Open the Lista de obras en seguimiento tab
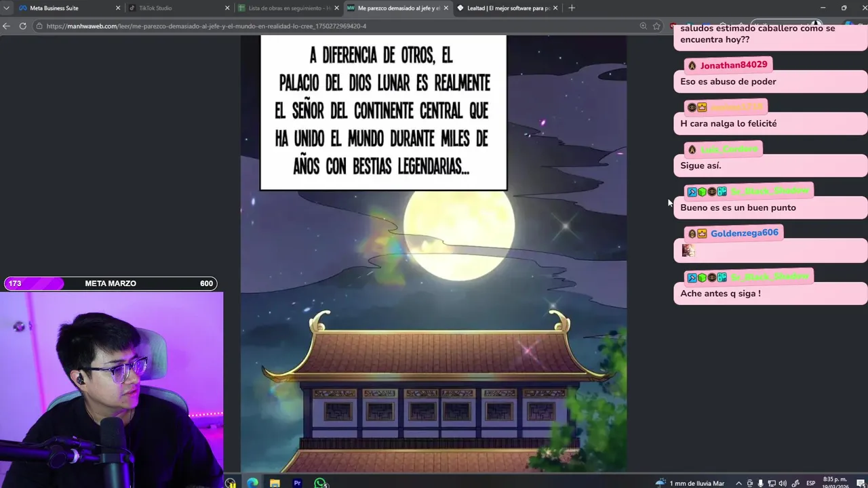 click(x=288, y=8)
